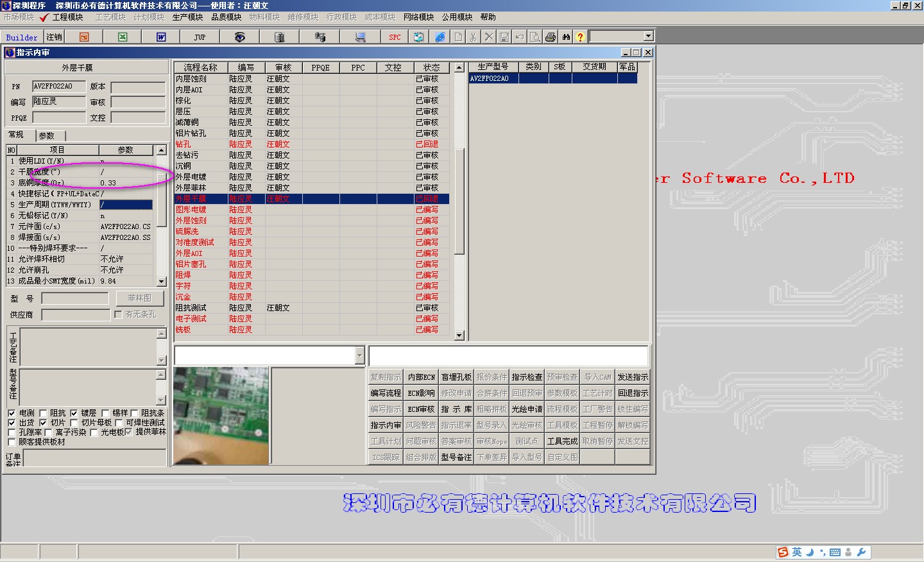Screen dimensions: 924x562
Task: Toggle the 阻抗 checkbox
Action: (x=43, y=413)
